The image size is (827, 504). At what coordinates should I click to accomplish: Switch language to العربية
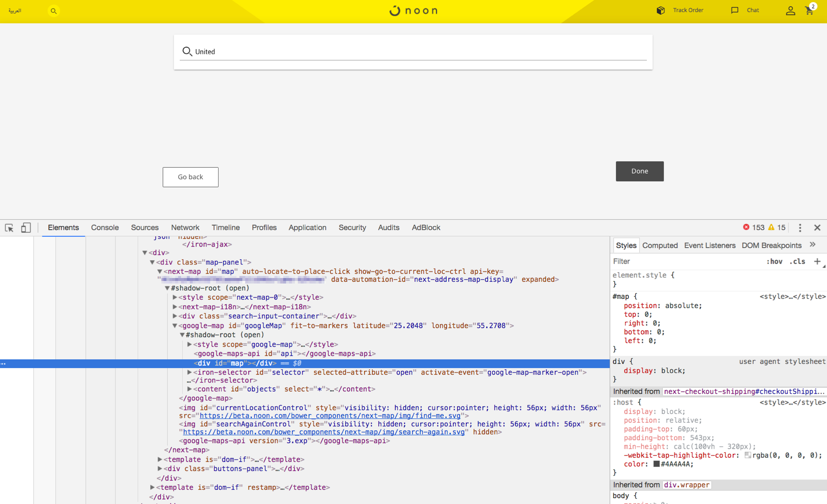(15, 11)
